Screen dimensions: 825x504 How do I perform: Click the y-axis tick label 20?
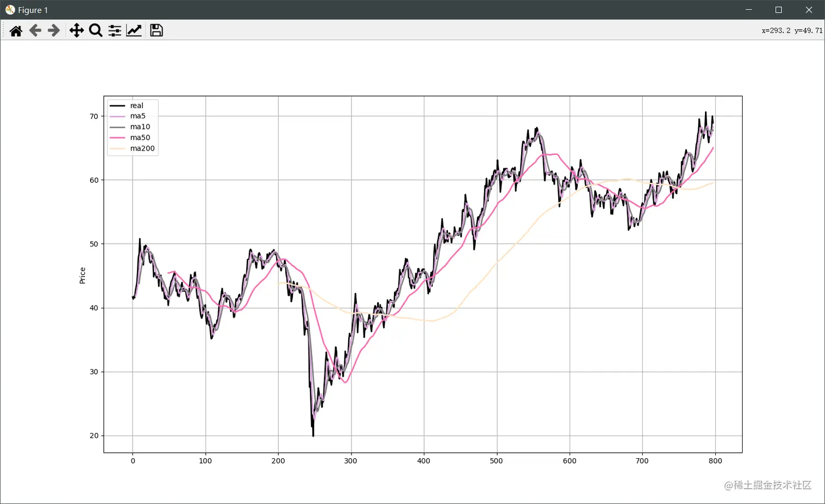pyautogui.click(x=94, y=436)
